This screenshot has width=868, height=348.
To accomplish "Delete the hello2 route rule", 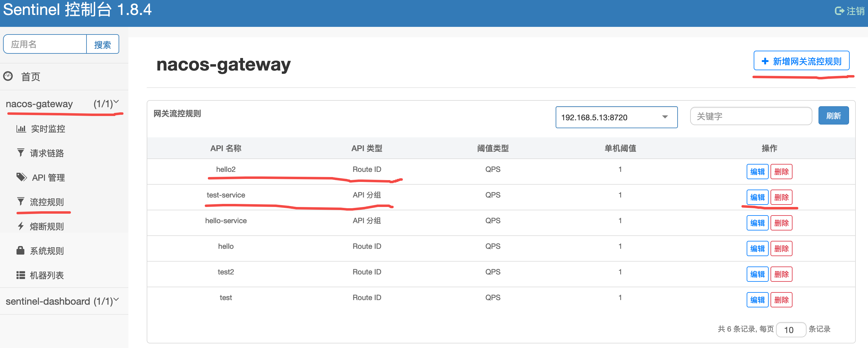I will tap(781, 172).
